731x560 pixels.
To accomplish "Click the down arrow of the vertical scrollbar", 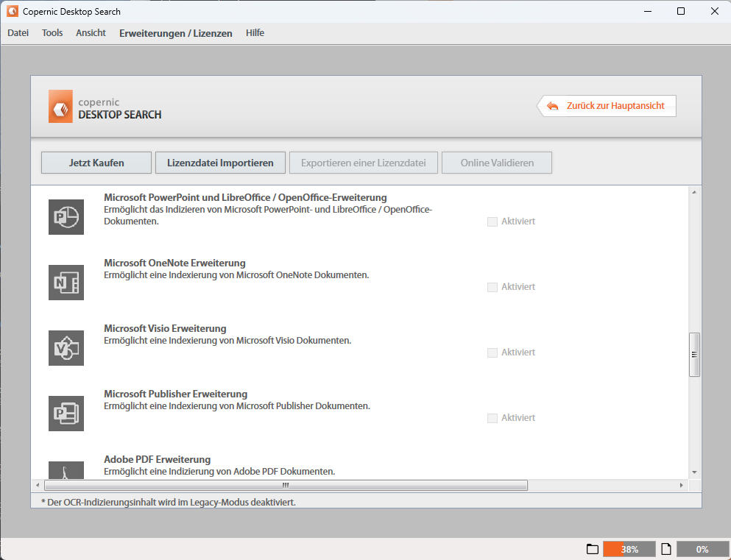I will 694,473.
